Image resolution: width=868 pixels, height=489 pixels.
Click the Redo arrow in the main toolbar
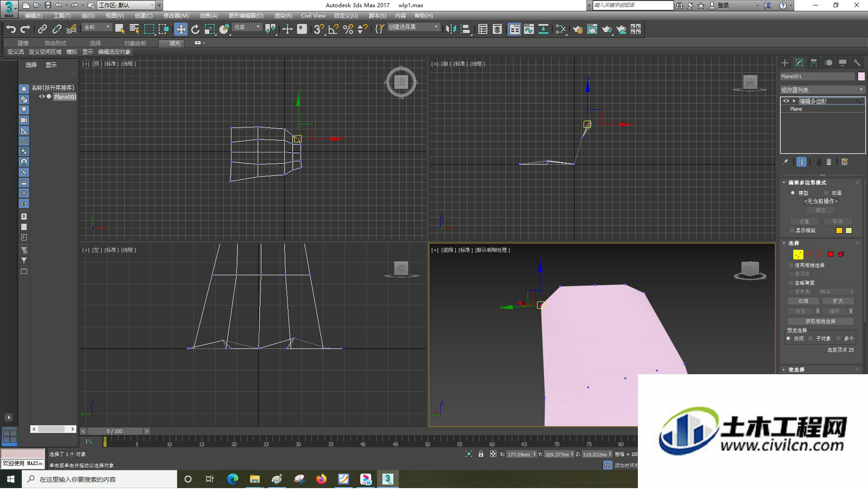[x=25, y=29]
